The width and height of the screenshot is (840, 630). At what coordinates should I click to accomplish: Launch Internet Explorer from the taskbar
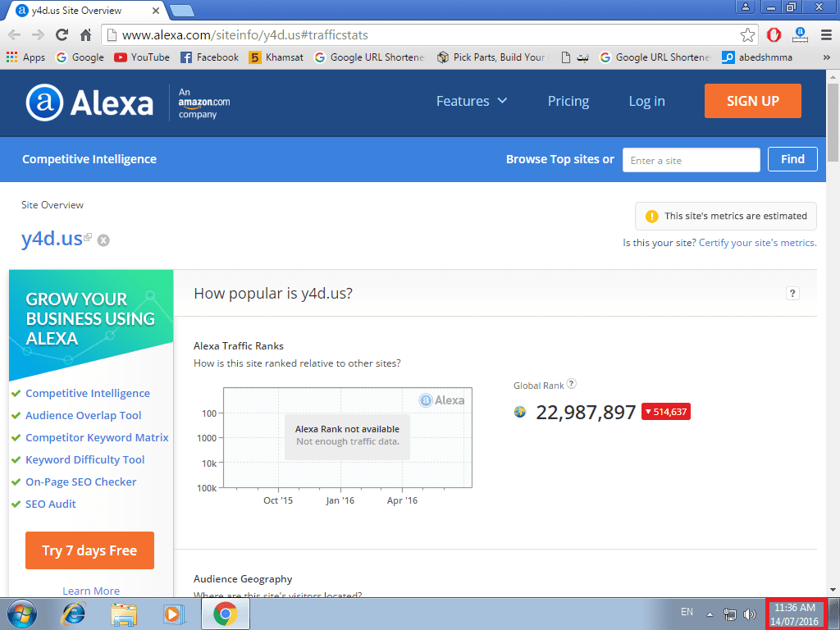click(73, 614)
